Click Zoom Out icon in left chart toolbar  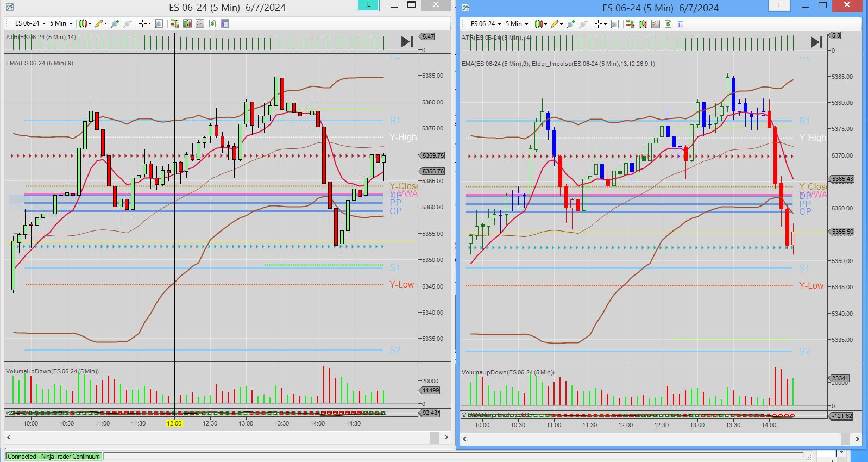(128, 23)
